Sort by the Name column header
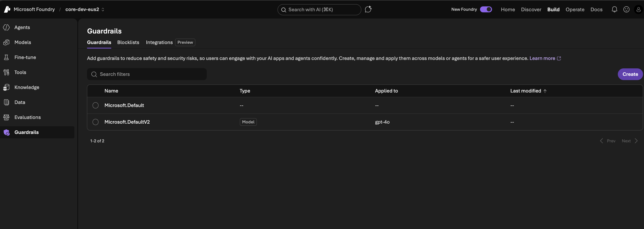The image size is (644, 229). [111, 91]
